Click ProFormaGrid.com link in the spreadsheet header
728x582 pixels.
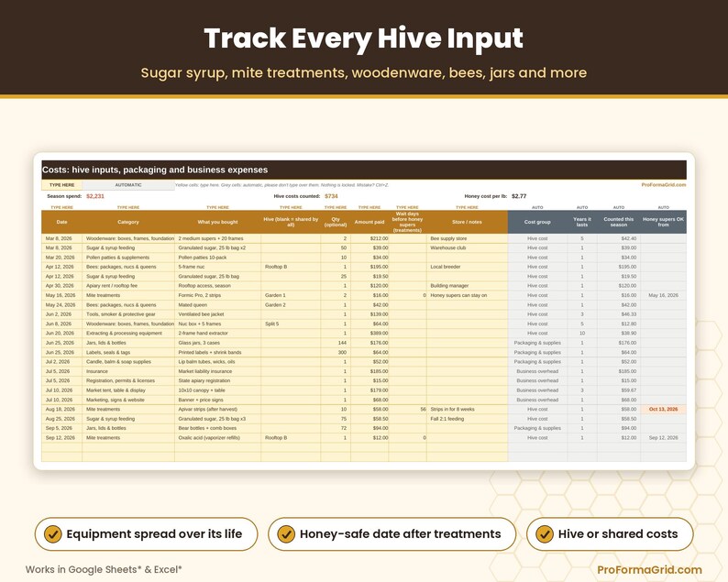click(x=664, y=185)
